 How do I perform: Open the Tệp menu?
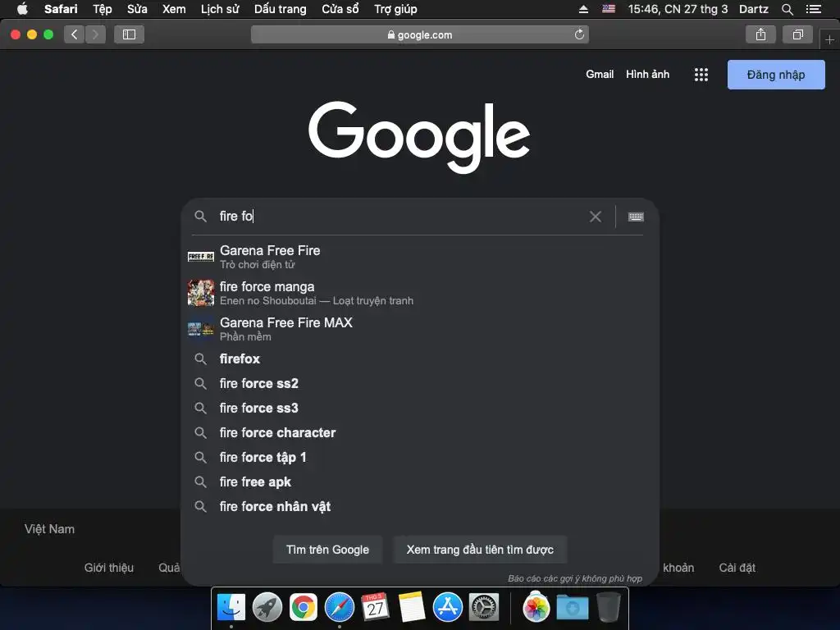click(103, 9)
